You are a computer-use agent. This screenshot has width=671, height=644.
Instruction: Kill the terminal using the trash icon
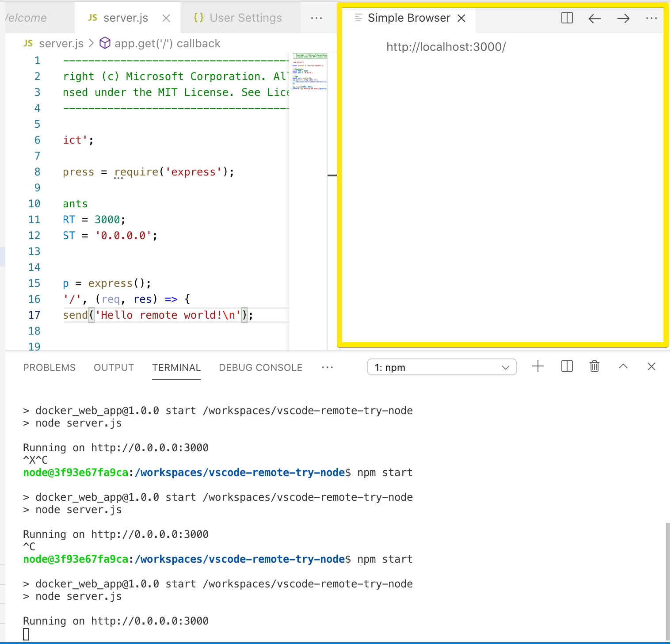594,366
